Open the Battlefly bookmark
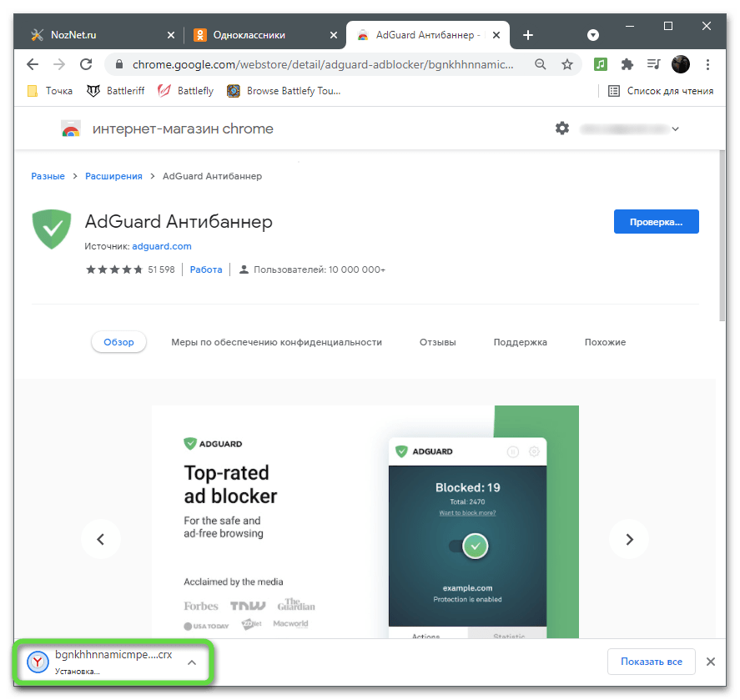Viewport: 740px width, 700px height. point(185,91)
